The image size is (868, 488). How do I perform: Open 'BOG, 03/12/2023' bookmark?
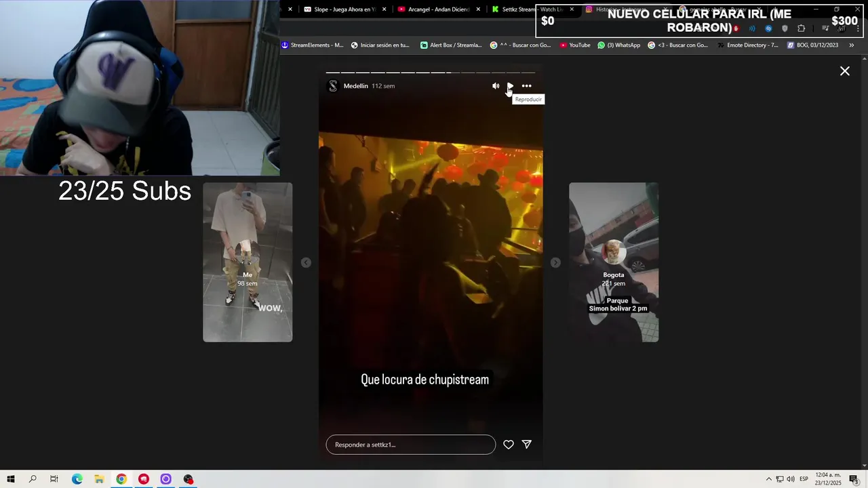[x=812, y=45]
